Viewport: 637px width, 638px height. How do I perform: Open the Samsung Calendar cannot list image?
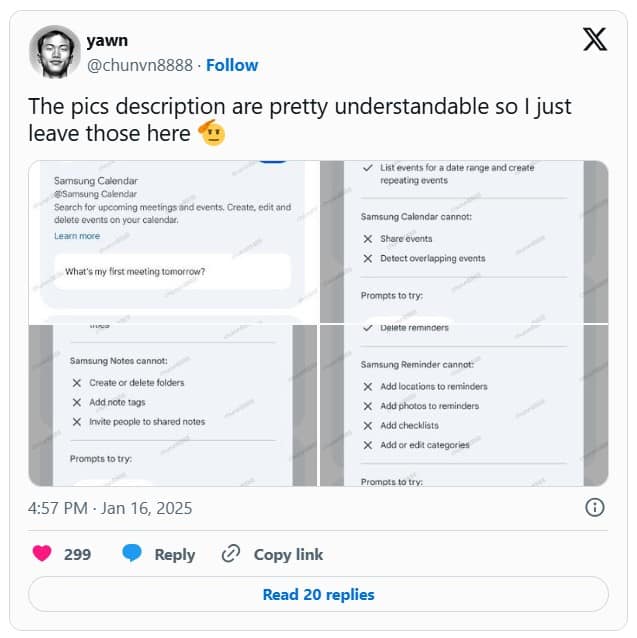click(x=464, y=242)
